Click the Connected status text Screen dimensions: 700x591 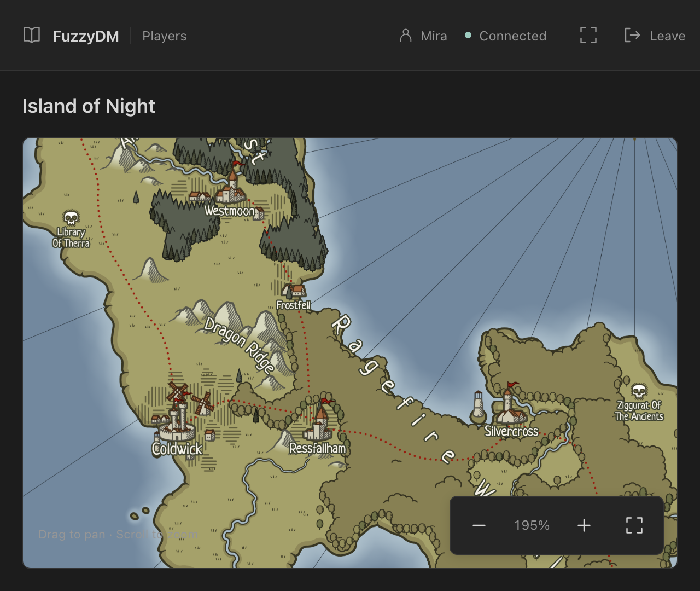(513, 36)
